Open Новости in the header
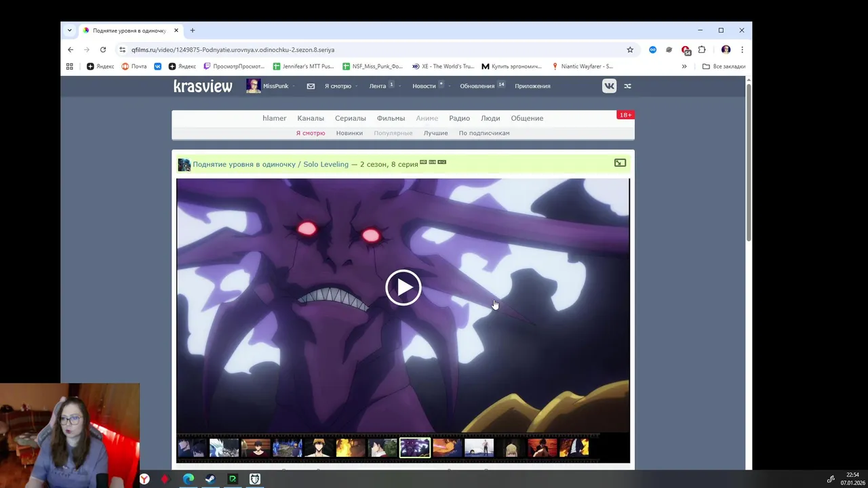The height and width of the screenshot is (488, 868). tap(424, 86)
